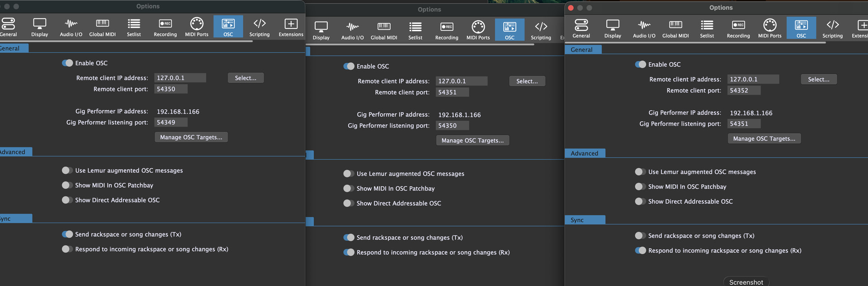Turn on Respond to incoming changes in left window
Screen dimensions: 868x286
pyautogui.click(x=67, y=249)
